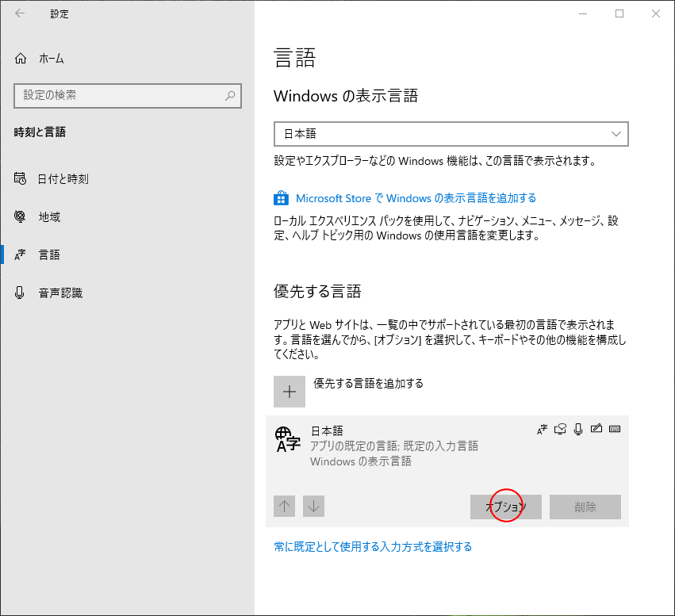Click the text-to-speech feature icon
Image resolution: width=675 pixels, height=616 pixels.
560,429
